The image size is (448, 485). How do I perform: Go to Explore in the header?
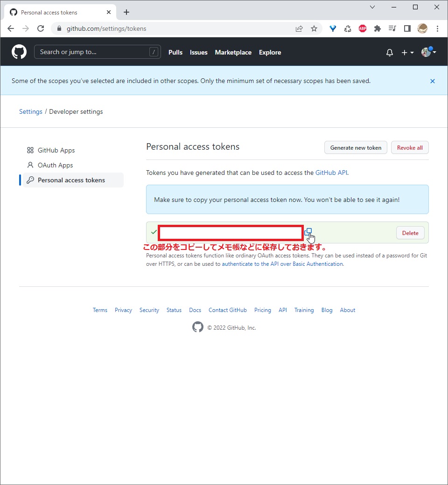[270, 53]
